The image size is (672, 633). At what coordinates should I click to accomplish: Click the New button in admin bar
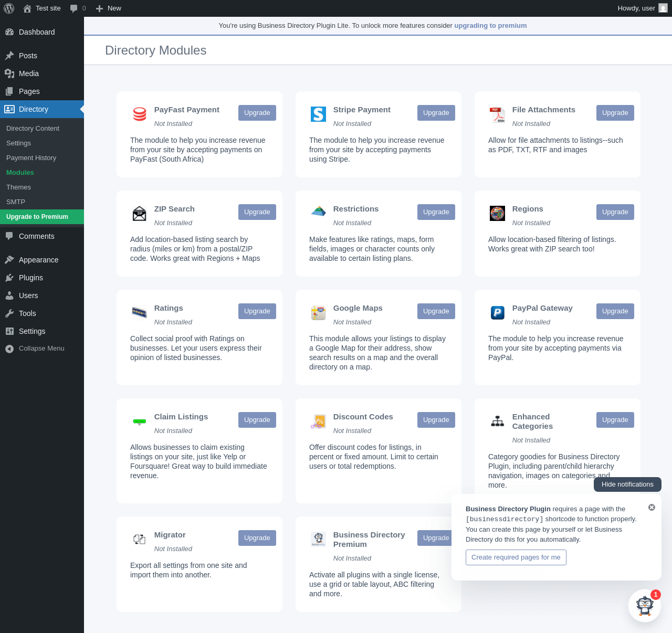point(109,8)
